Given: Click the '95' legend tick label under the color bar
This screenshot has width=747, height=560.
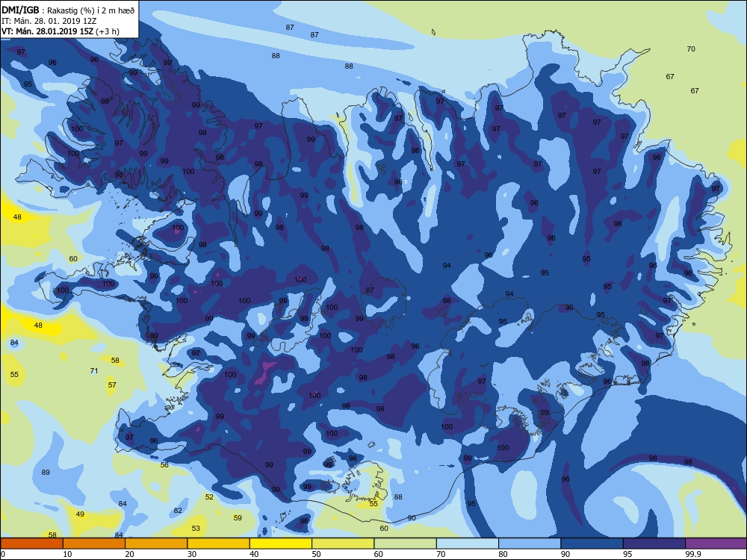Looking at the screenshot, I should [627, 554].
